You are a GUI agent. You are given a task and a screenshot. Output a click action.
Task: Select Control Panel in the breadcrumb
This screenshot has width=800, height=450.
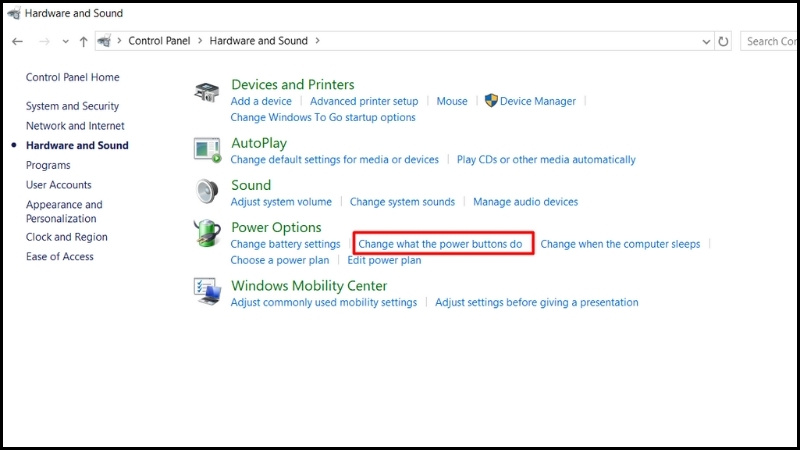tap(159, 41)
